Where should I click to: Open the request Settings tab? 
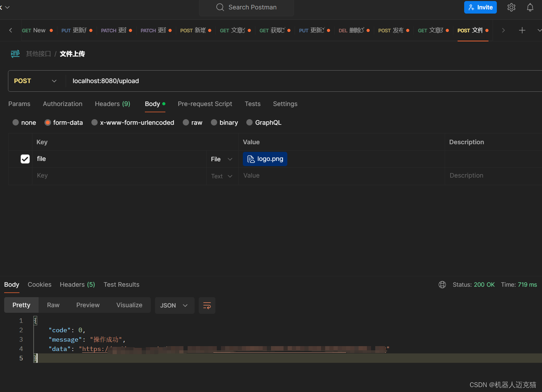[285, 104]
